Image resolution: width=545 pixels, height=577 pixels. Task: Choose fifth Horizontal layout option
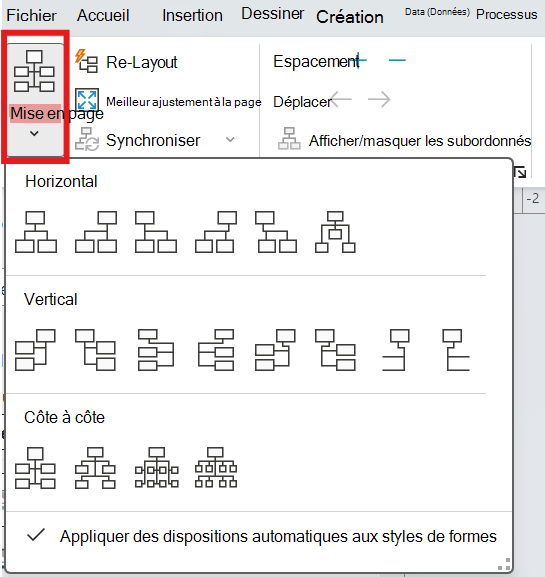276,232
